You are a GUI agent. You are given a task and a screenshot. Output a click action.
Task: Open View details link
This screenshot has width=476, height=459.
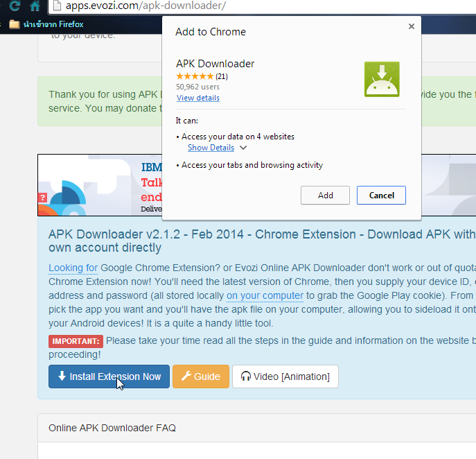coord(198,98)
